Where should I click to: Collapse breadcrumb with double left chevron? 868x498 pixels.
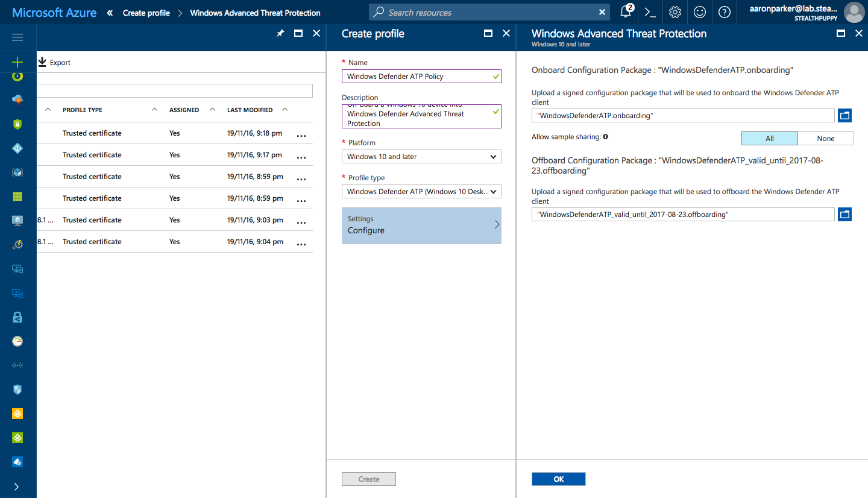point(110,13)
